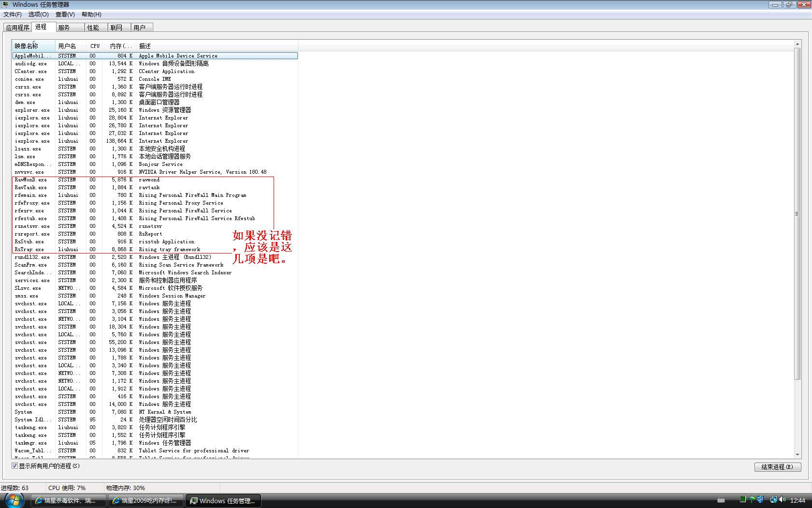812x508 pixels.
Task: Select the AppleMobil... process row
Action: (155, 56)
